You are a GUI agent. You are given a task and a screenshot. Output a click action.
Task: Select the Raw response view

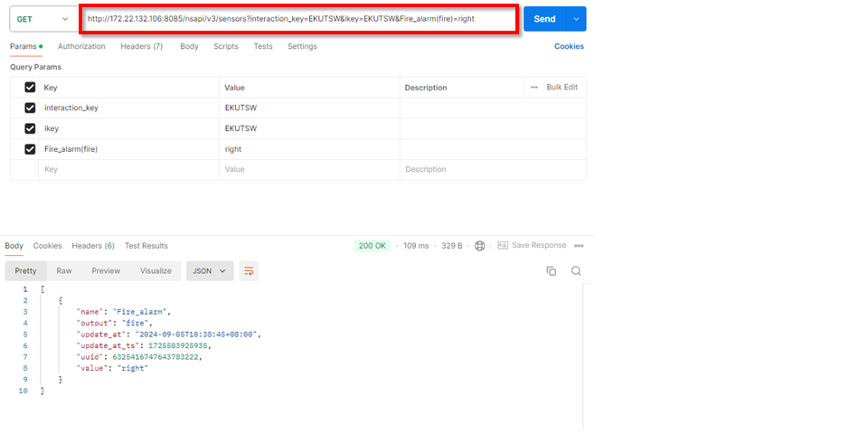point(64,270)
